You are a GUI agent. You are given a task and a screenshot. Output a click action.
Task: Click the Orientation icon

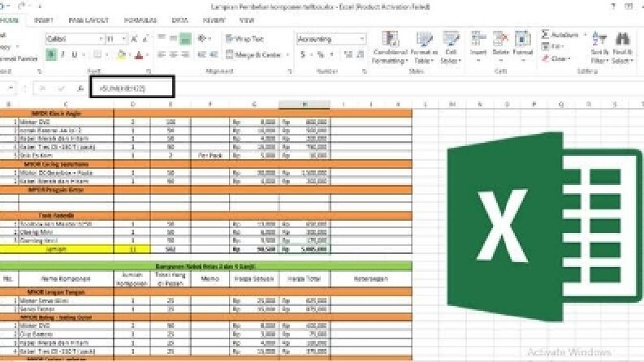[201, 39]
